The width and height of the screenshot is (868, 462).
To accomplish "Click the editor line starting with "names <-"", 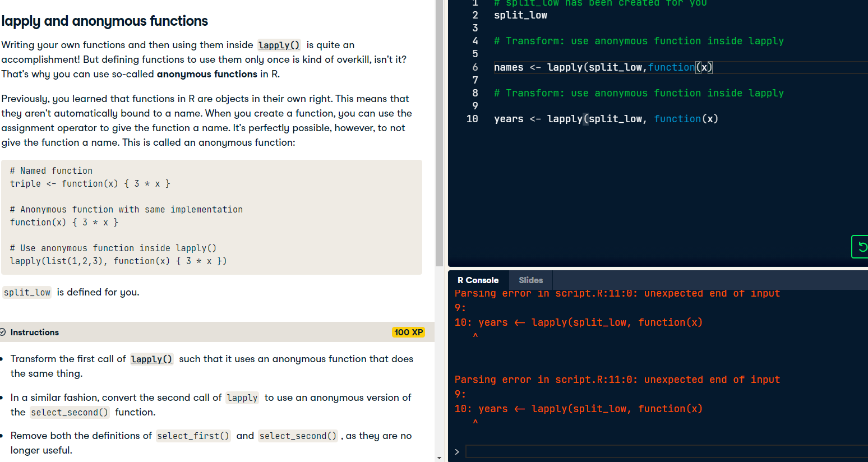I will (x=603, y=67).
